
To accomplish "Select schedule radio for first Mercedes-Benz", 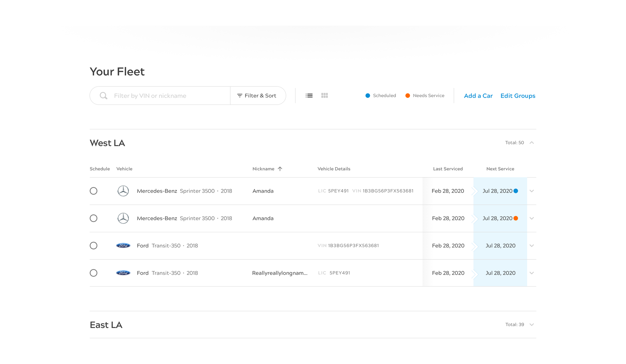I will [93, 191].
